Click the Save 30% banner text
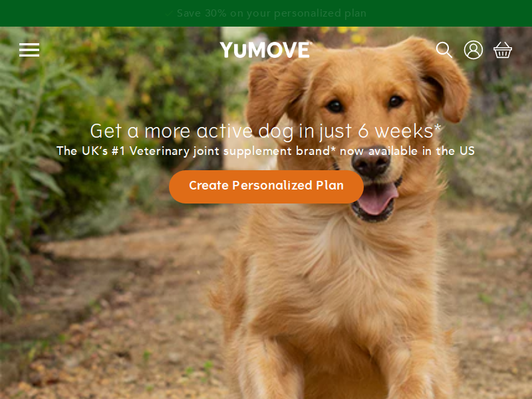The image size is (532, 399). pyautogui.click(x=271, y=13)
